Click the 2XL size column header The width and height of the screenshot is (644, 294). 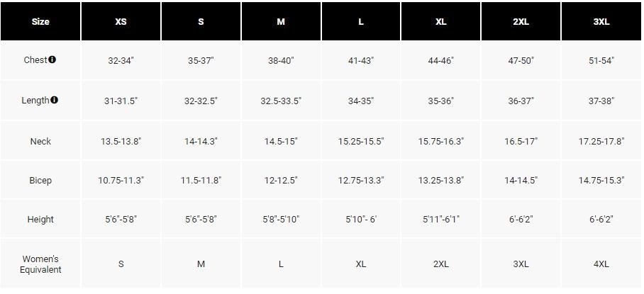pyautogui.click(x=521, y=21)
